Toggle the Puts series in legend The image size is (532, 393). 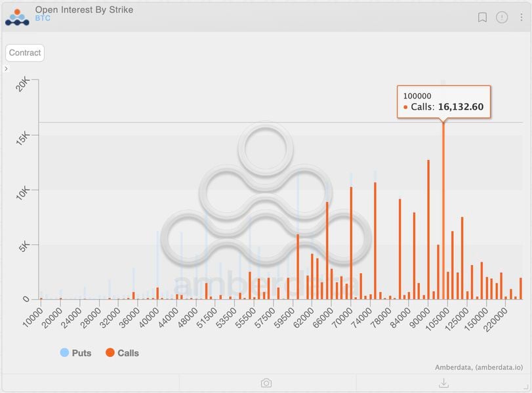[x=75, y=352]
